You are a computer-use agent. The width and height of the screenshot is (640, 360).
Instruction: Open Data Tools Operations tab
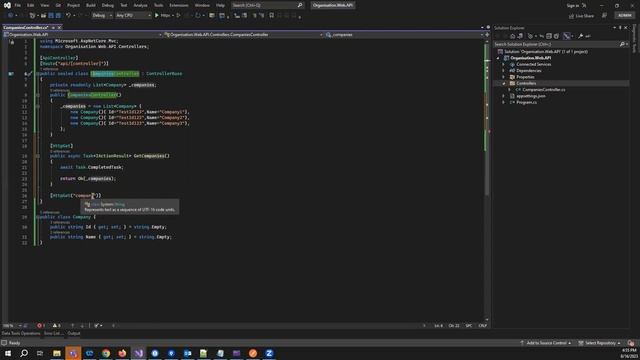pyautogui.click(x=21, y=333)
